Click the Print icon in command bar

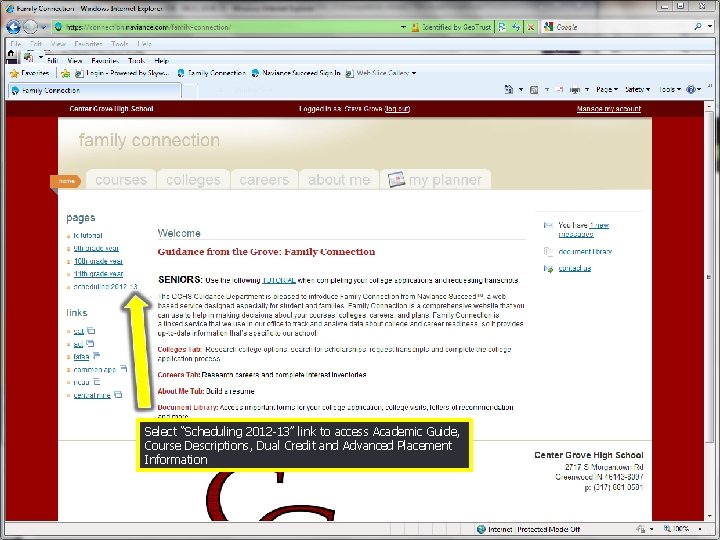coord(574,90)
